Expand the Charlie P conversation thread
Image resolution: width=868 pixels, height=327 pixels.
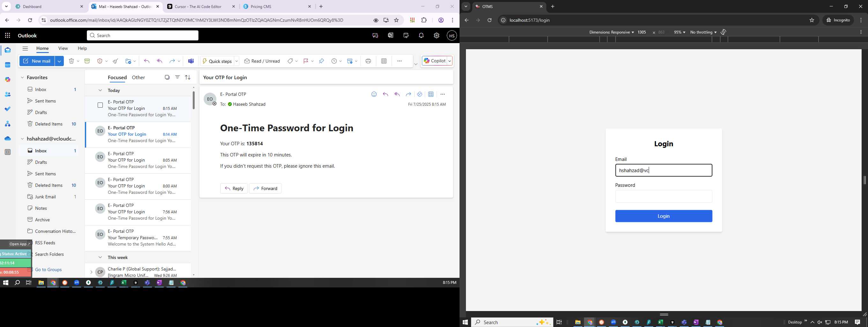pos(91,272)
